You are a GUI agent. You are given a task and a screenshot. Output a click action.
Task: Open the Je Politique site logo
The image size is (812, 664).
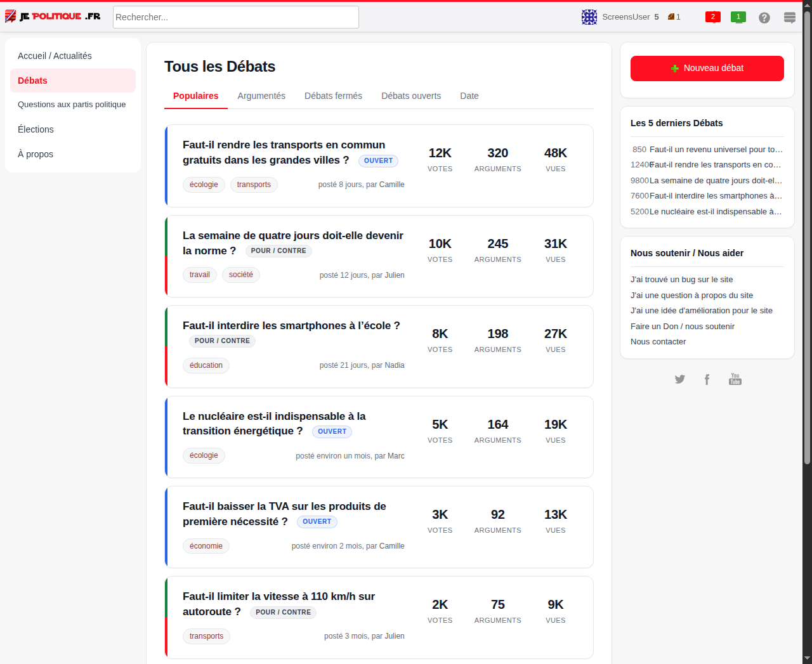[53, 16]
